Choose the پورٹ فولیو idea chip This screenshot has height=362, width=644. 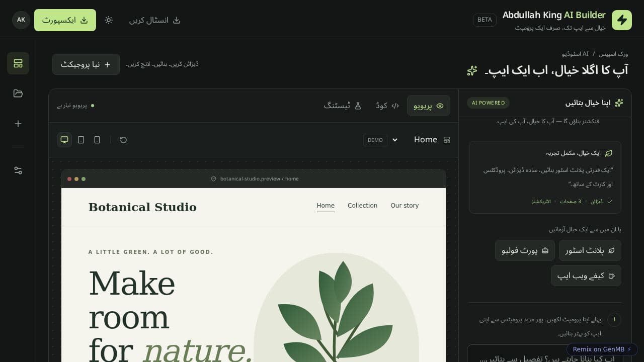525,250
